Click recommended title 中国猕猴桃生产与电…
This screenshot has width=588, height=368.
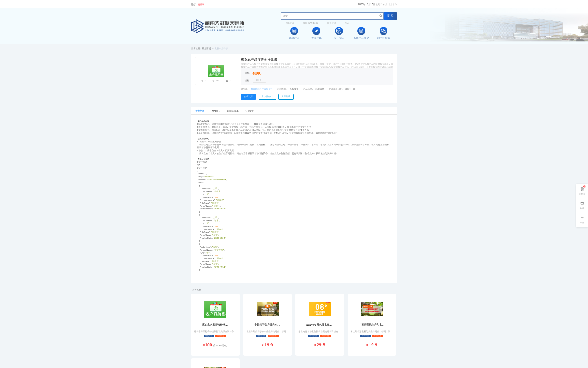tap(372, 325)
